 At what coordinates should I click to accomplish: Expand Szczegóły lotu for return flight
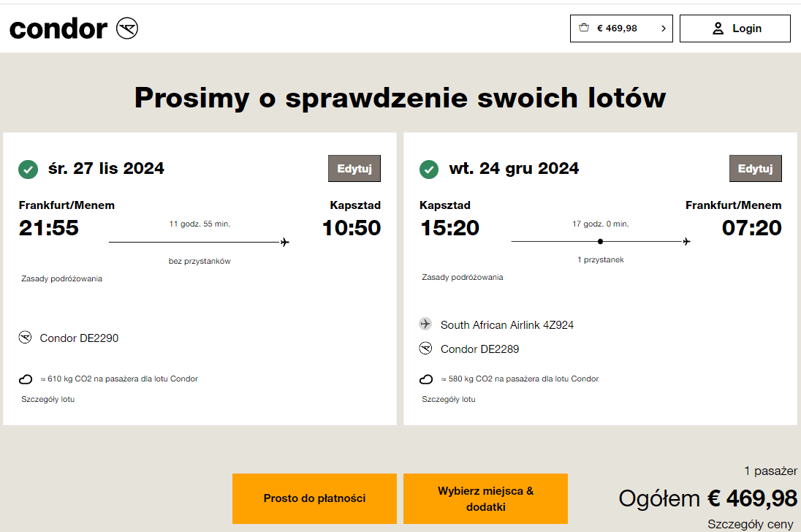point(449,399)
